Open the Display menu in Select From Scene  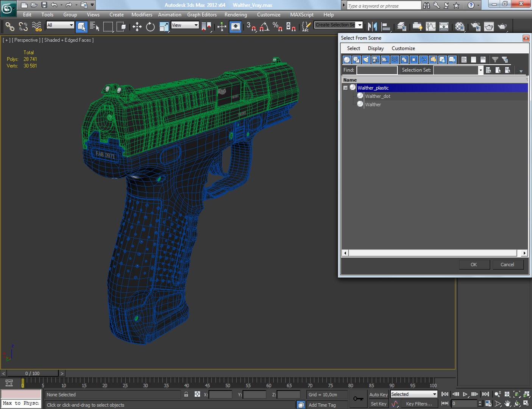pyautogui.click(x=376, y=48)
